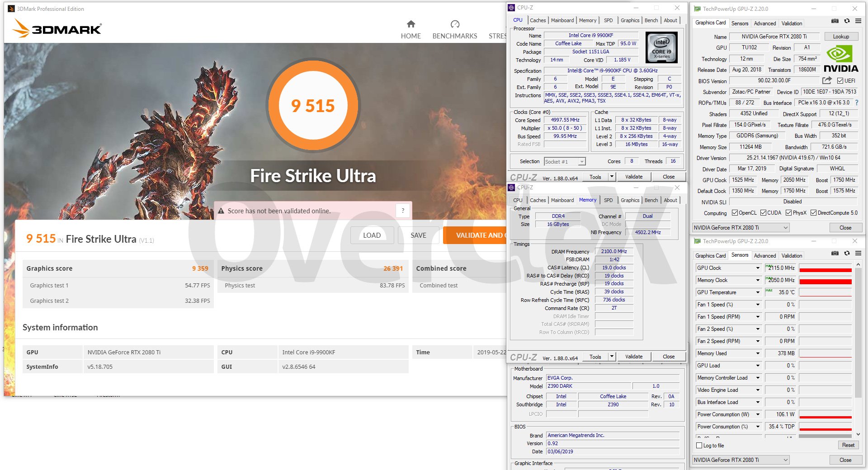Toggle the PhysX checkbox
Viewport: 868px width, 470px height.
click(x=788, y=213)
